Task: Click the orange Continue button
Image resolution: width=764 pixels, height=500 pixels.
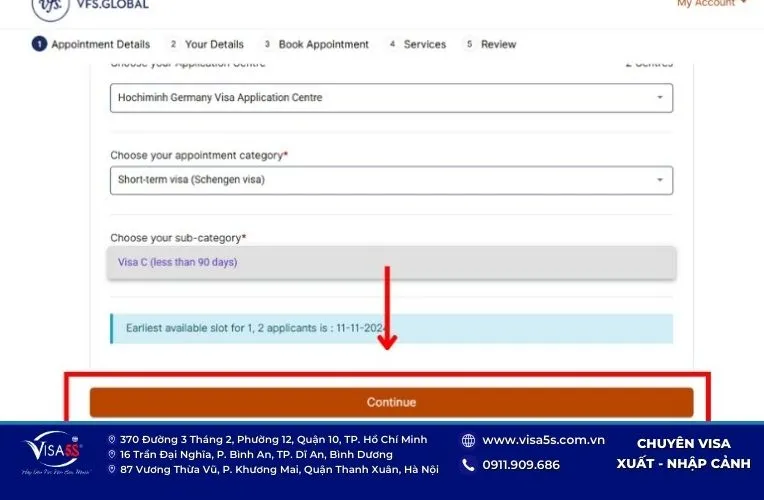Action: (391, 403)
